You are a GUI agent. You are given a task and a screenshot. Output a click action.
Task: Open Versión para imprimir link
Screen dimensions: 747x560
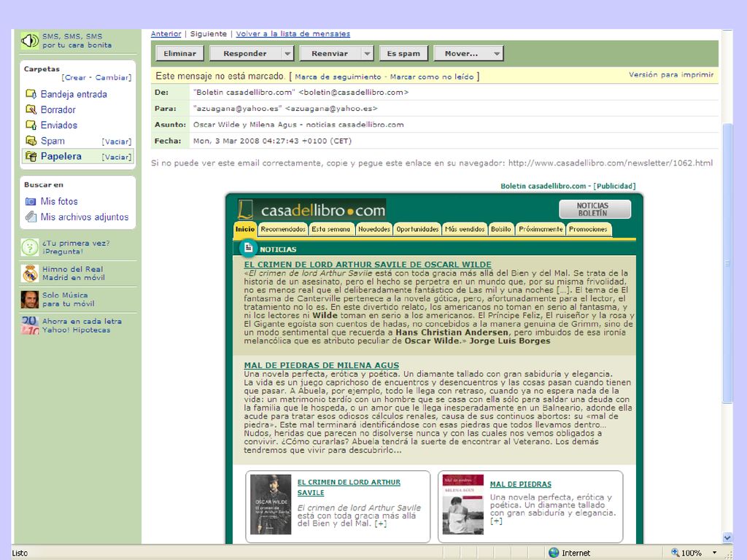pos(671,75)
